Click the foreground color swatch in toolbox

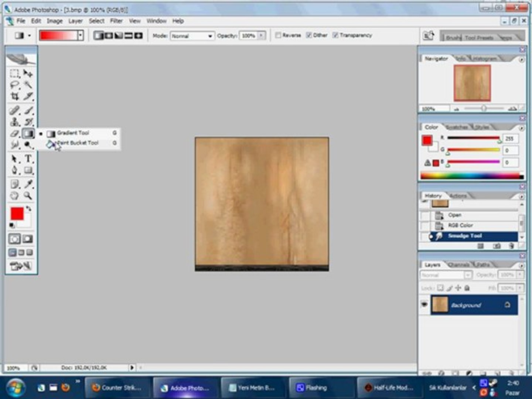(17, 214)
